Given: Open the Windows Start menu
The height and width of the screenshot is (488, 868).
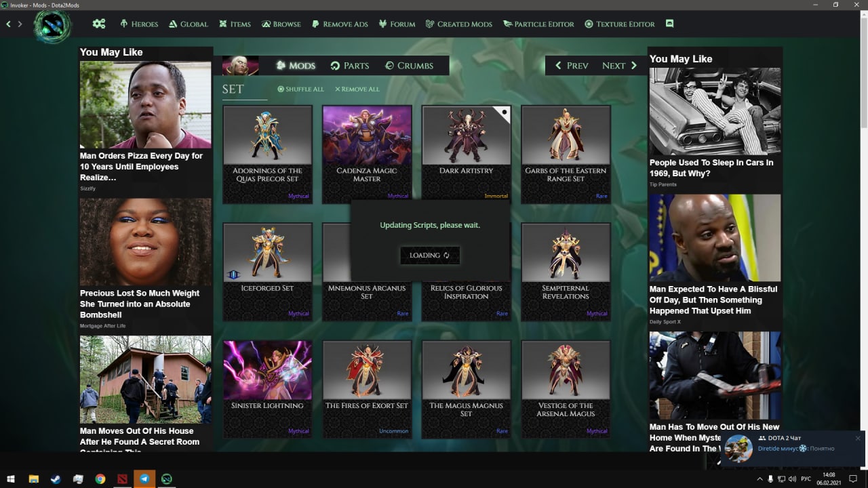Looking at the screenshot, I should [11, 479].
